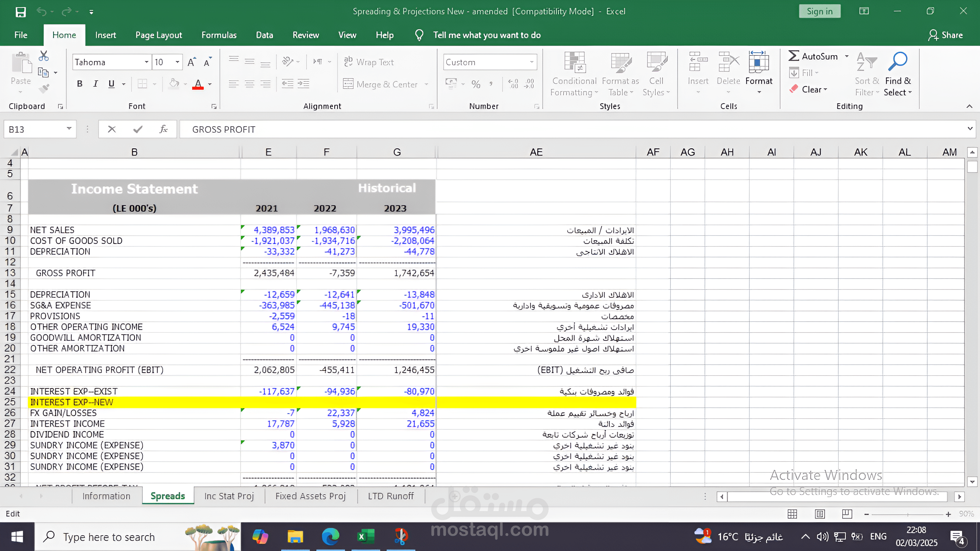Open the LTD Runoff sheet tab

pyautogui.click(x=391, y=496)
